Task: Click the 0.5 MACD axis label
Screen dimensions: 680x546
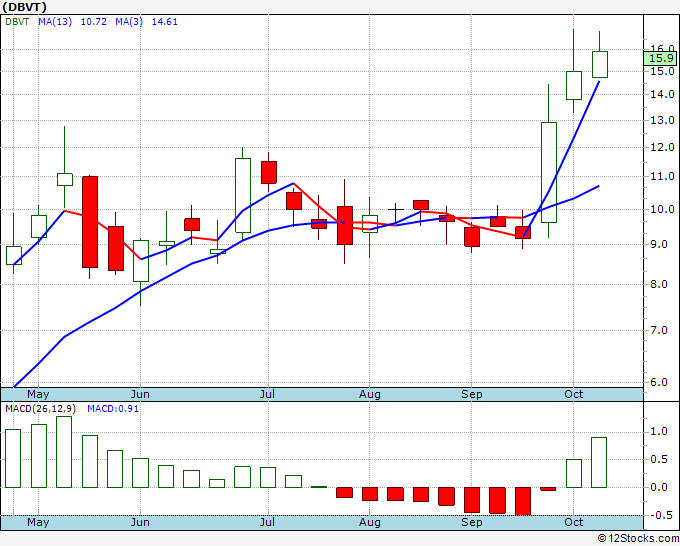Action: pos(659,460)
